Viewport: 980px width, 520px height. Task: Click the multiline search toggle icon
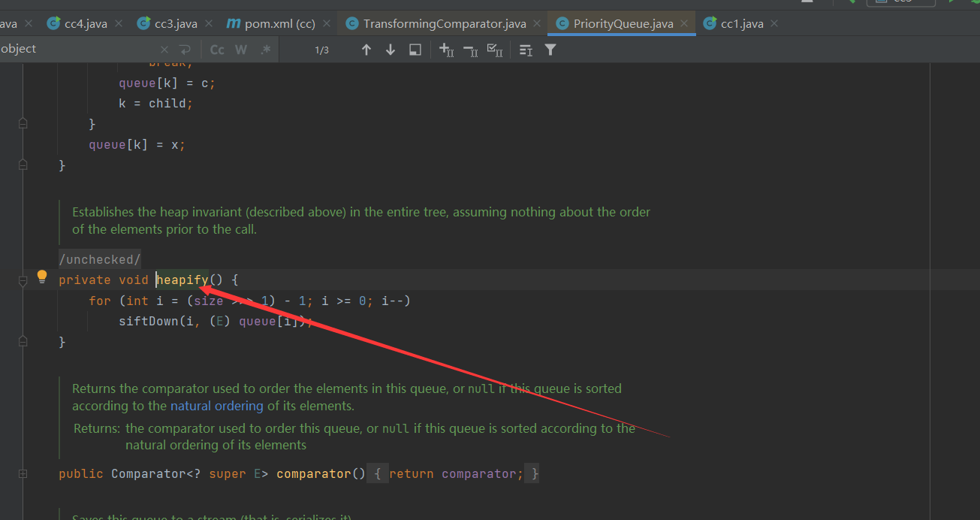click(185, 50)
